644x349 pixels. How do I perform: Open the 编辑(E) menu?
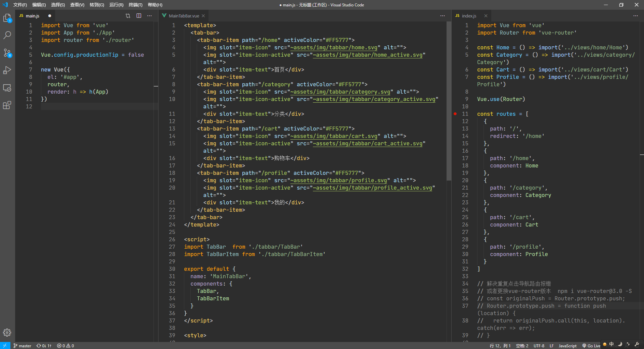tap(39, 5)
